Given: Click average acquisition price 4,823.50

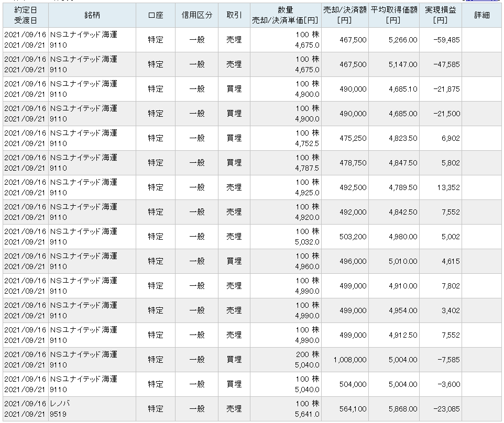Looking at the screenshot, I should click(x=403, y=138).
